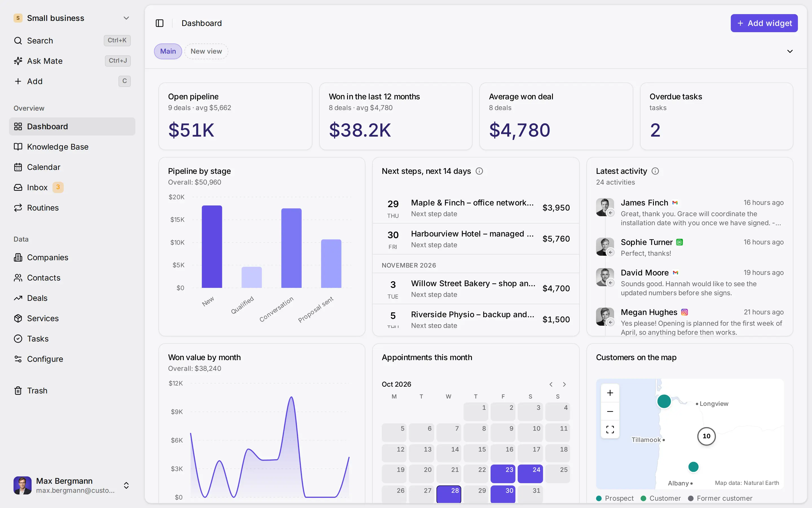
Task: Click the Search magnifier icon in sidebar
Action: coord(18,41)
